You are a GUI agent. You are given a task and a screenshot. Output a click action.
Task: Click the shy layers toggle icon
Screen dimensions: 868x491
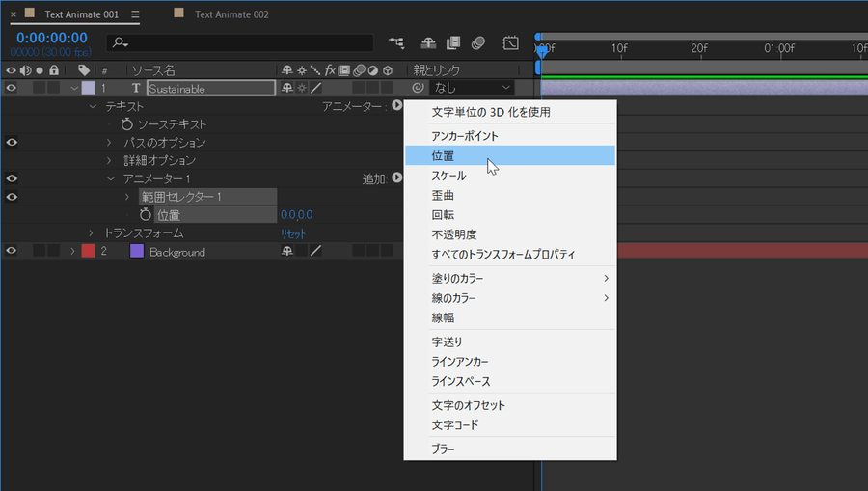point(429,43)
